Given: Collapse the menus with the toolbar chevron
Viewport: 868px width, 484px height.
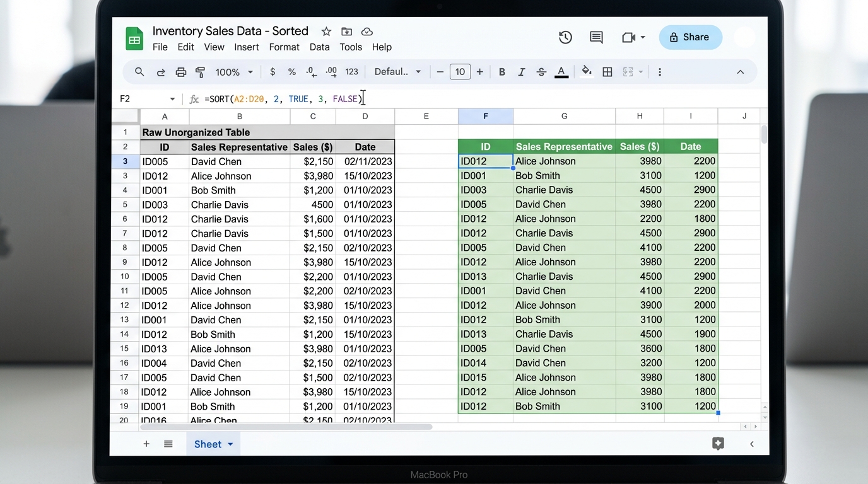Looking at the screenshot, I should (741, 72).
